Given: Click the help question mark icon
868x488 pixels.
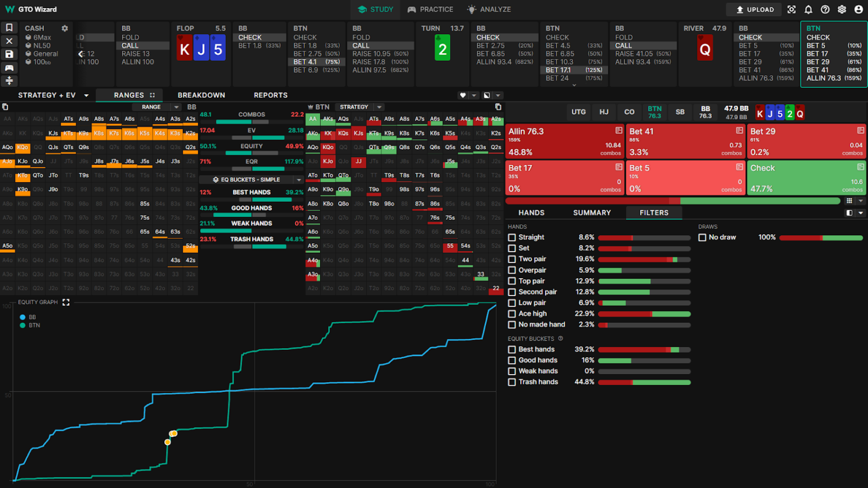Looking at the screenshot, I should [x=825, y=10].
